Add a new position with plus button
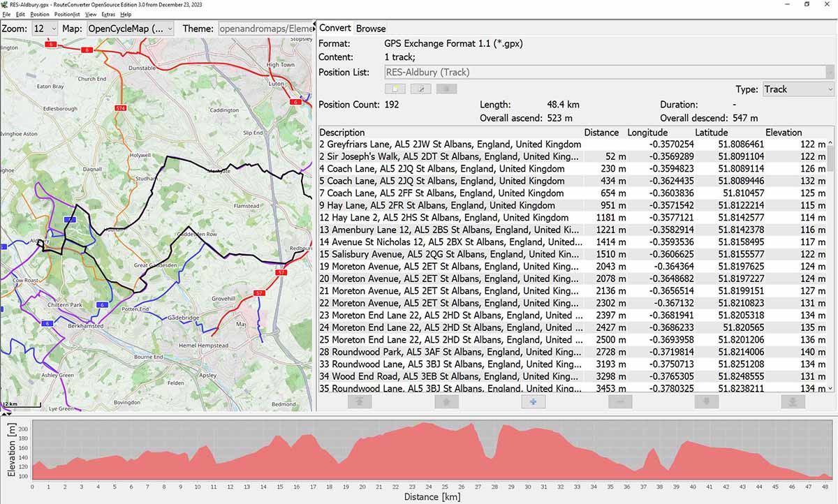Image resolution: width=838 pixels, height=504 pixels. click(533, 401)
